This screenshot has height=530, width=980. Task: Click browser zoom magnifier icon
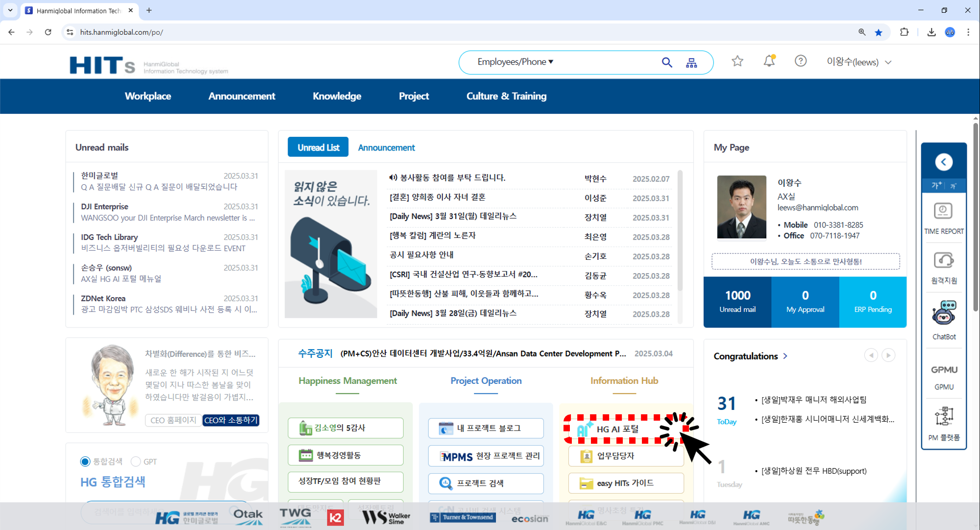(862, 32)
